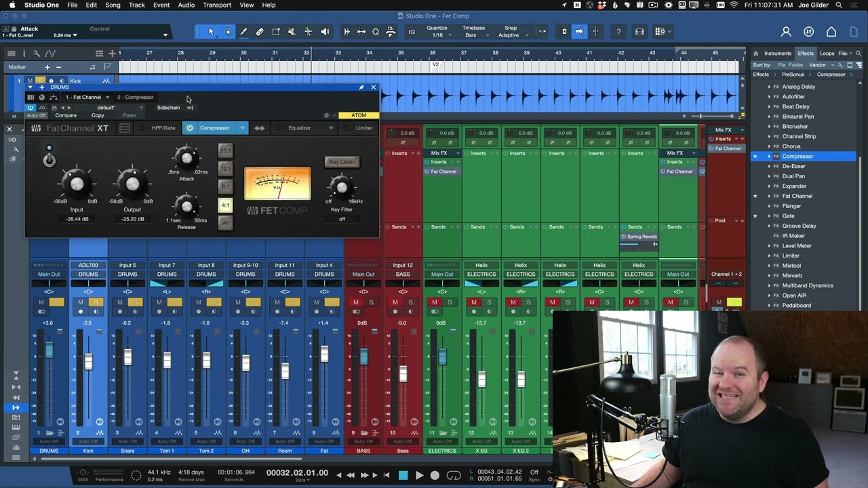
Task: Click the Room channel fader handle
Action: 285,371
